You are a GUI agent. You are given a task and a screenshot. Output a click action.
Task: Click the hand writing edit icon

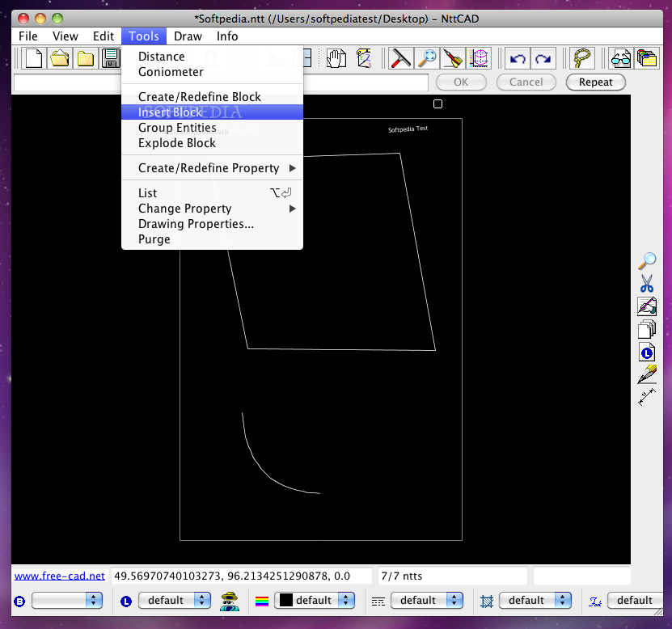[647, 306]
